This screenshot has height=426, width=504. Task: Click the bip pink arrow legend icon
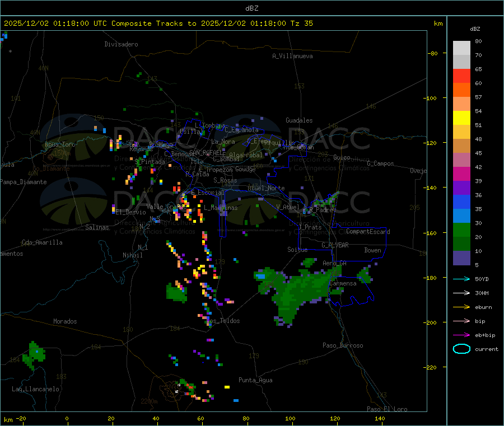coord(461,321)
